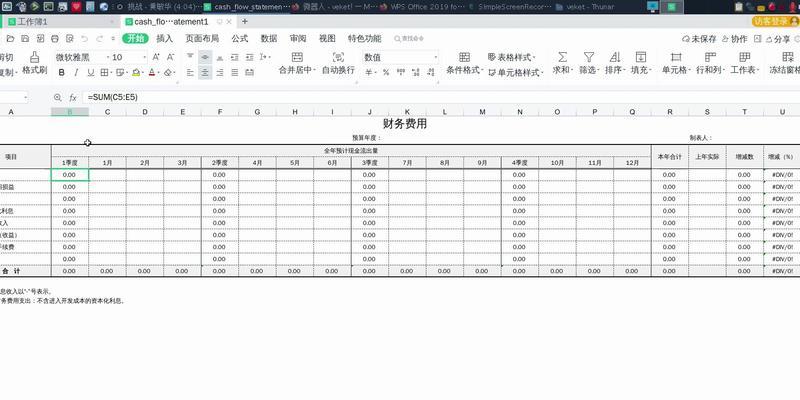Decrease font size with smaller A icon

point(171,57)
